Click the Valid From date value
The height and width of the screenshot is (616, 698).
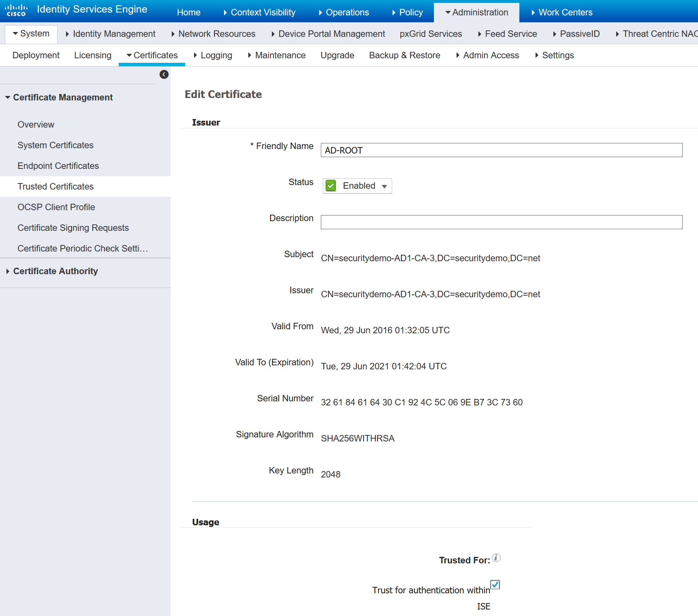tap(385, 330)
